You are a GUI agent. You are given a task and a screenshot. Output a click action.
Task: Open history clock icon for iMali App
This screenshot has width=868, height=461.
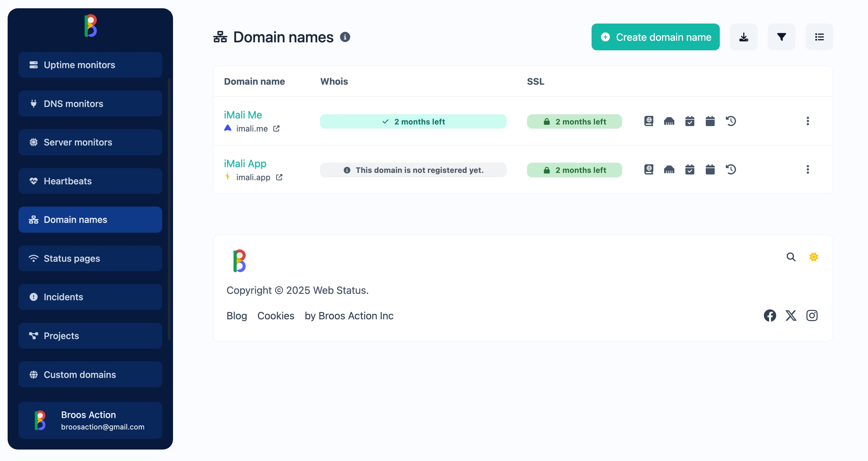[731, 169]
